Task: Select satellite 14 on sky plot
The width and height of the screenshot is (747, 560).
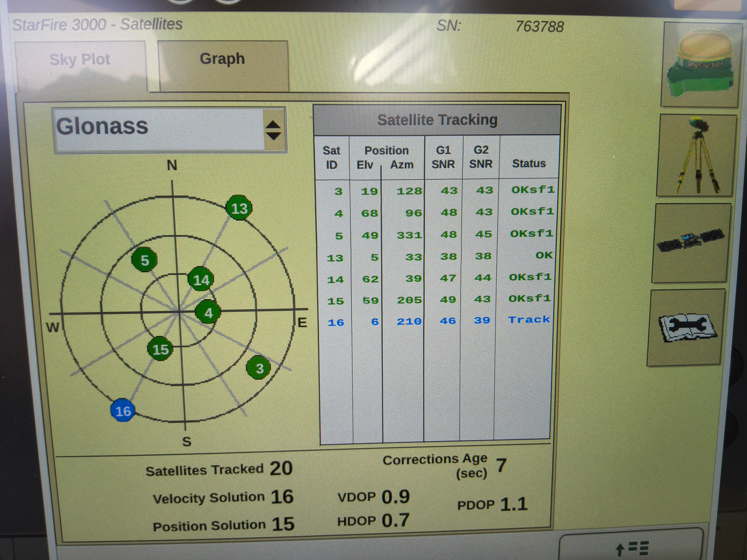Action: [201, 279]
